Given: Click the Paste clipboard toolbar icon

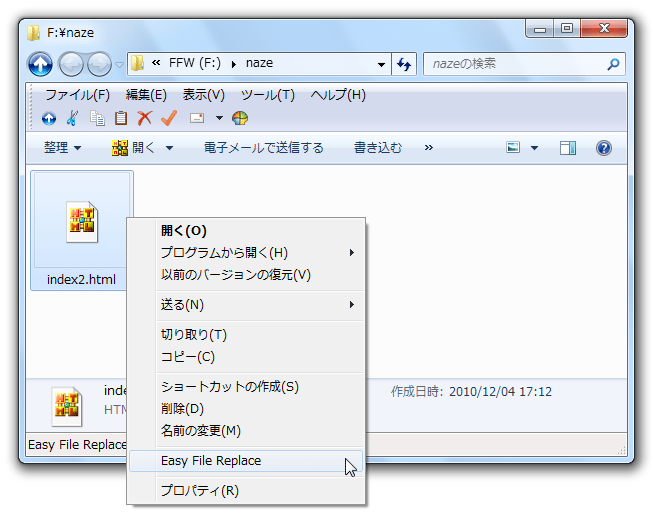Looking at the screenshot, I should pyautogui.click(x=121, y=118).
